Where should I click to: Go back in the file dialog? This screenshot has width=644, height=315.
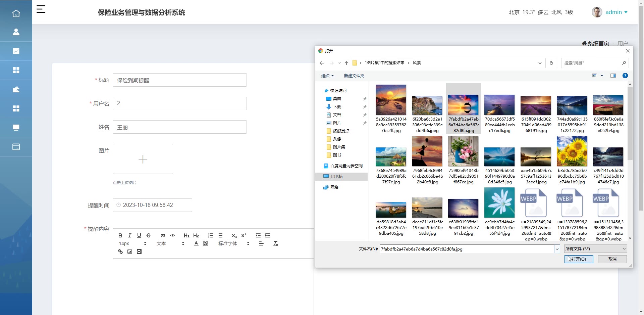(322, 63)
